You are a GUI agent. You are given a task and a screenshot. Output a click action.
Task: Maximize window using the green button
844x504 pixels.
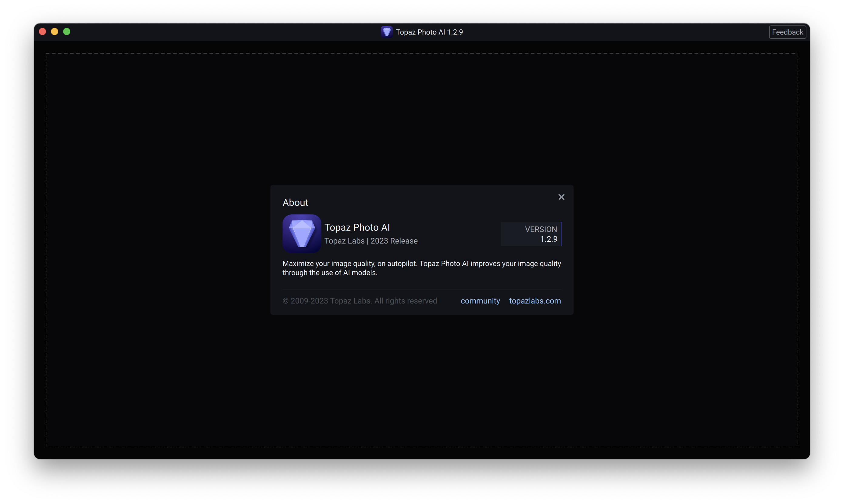[x=67, y=31]
